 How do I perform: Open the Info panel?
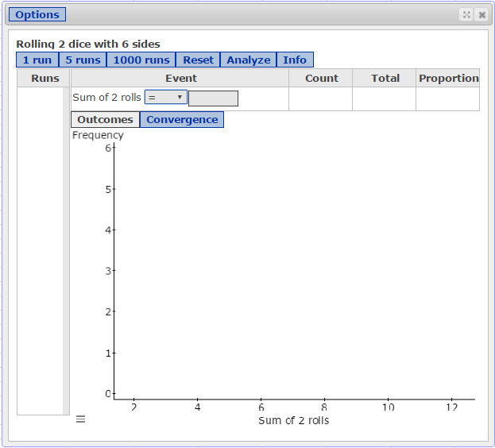295,60
